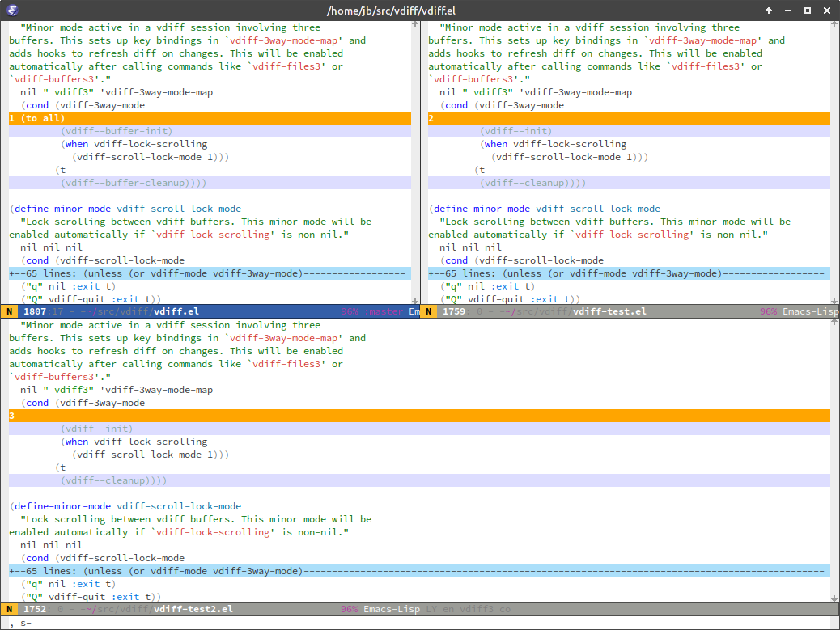Click (vdiff--cleanup)))) in the vdiff-test2.el pane
The height and width of the screenshot is (630, 840).
point(113,480)
